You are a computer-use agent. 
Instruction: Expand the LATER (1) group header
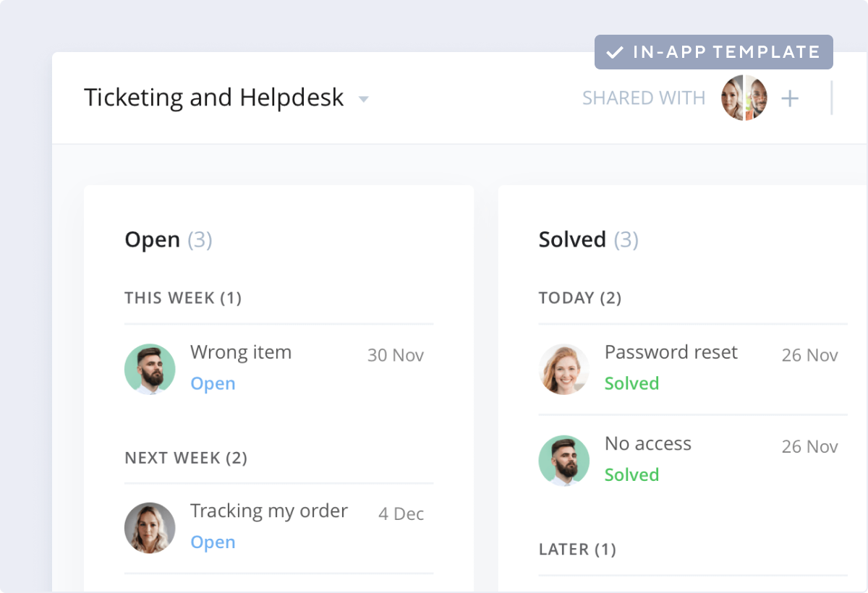tap(577, 550)
